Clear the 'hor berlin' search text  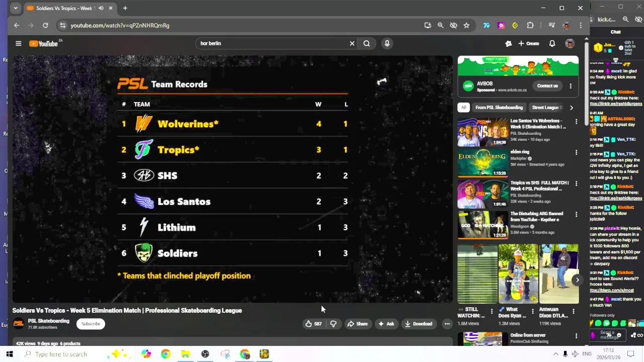click(352, 43)
